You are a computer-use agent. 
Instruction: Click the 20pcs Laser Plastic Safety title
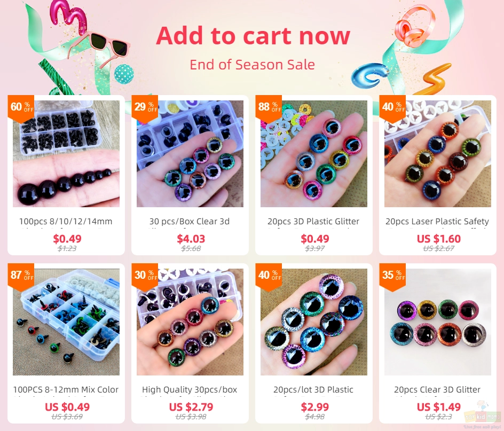click(x=437, y=222)
